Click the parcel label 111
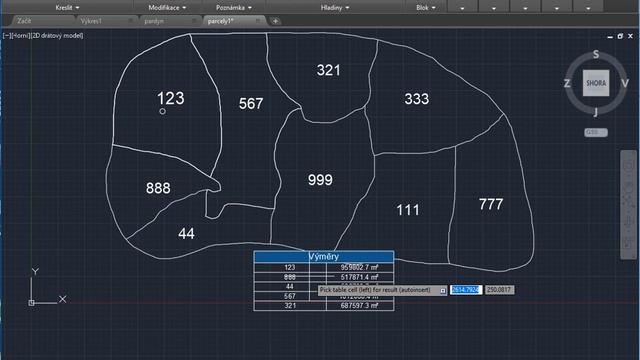640x360 pixels. tap(408, 210)
